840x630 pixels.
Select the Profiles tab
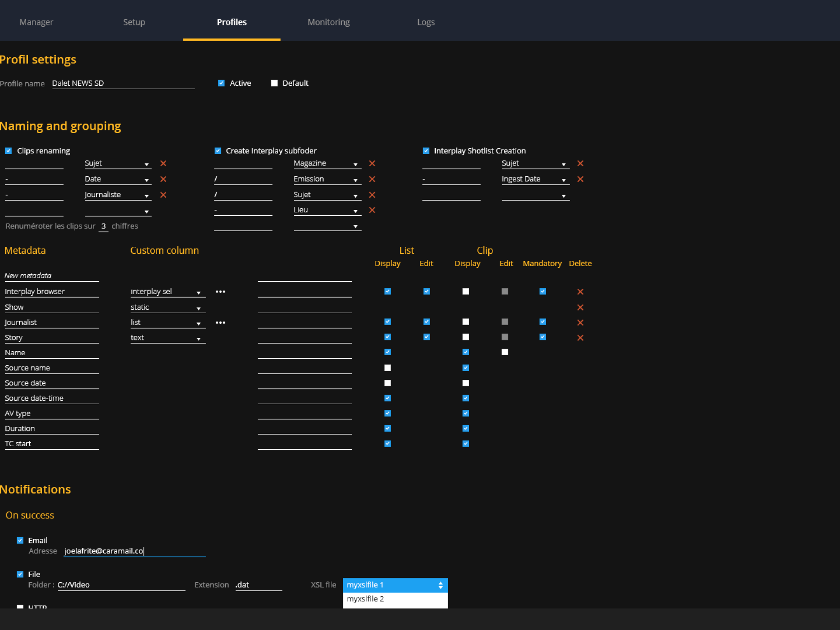pos(232,22)
